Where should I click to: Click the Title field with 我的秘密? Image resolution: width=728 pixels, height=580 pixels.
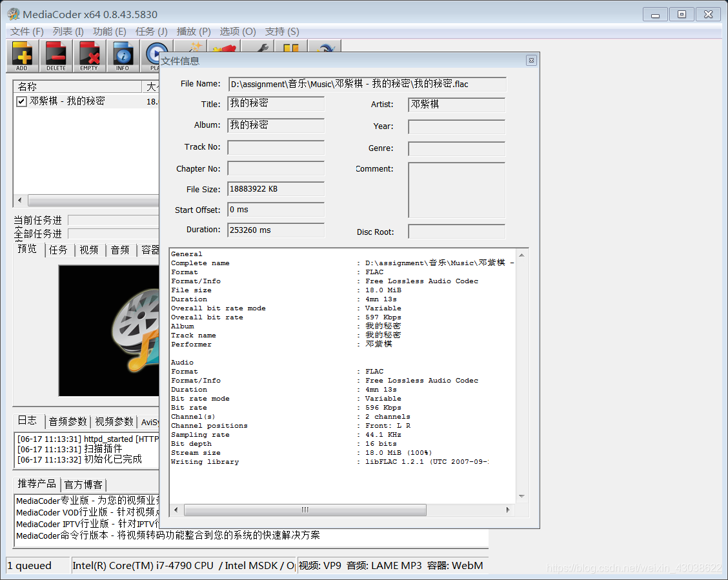click(x=276, y=103)
